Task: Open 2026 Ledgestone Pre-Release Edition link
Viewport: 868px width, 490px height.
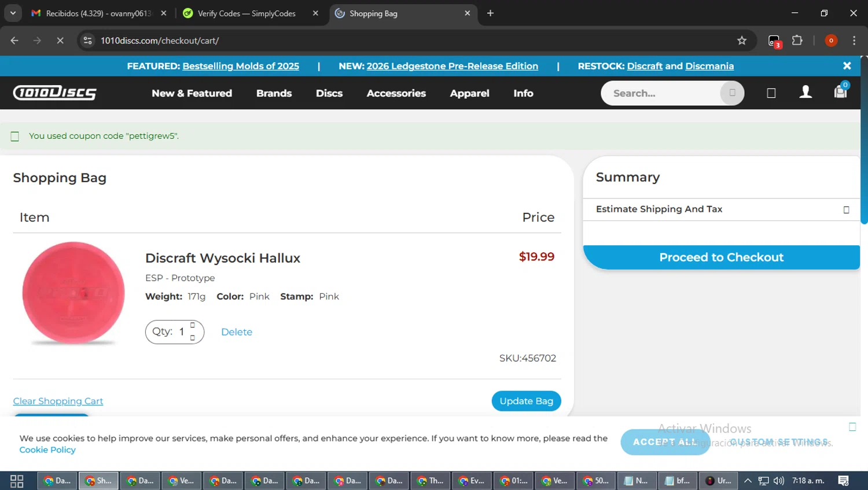Action: pyautogui.click(x=453, y=66)
